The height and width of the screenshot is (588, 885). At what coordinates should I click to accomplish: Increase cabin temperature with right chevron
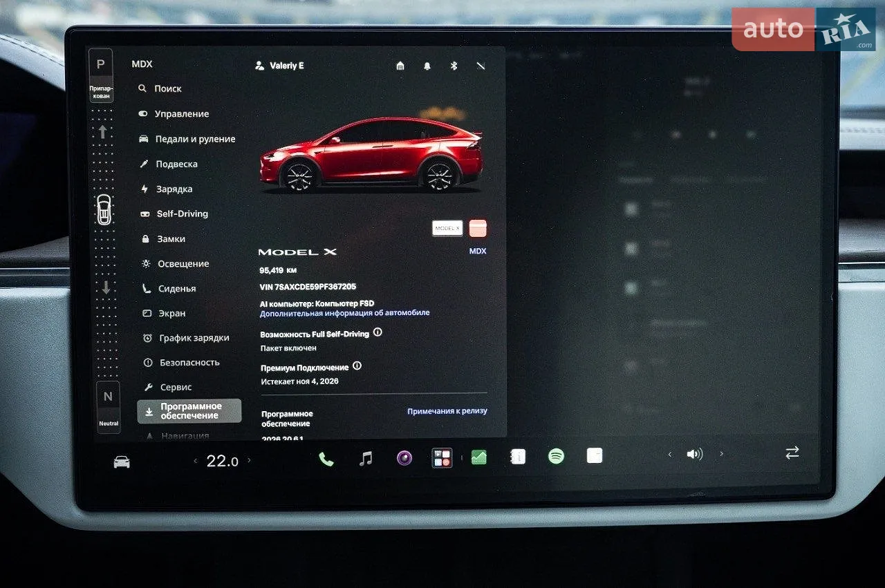coord(249,460)
